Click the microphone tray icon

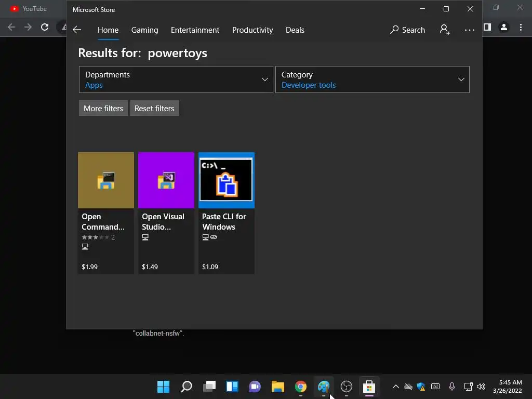[x=451, y=387]
